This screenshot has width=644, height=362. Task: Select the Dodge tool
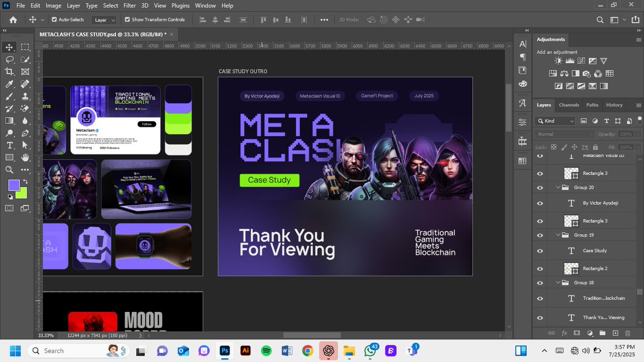10,133
